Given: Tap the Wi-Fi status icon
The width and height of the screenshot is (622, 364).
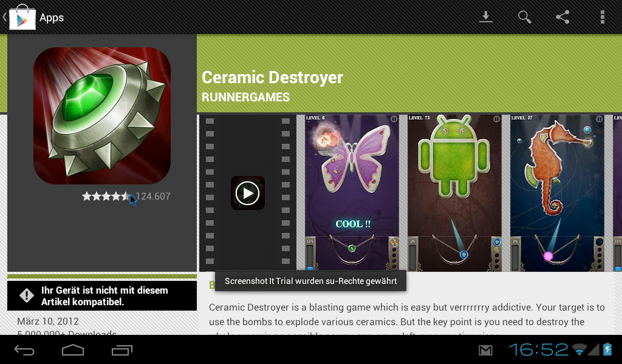Looking at the screenshot, I should point(579,349).
